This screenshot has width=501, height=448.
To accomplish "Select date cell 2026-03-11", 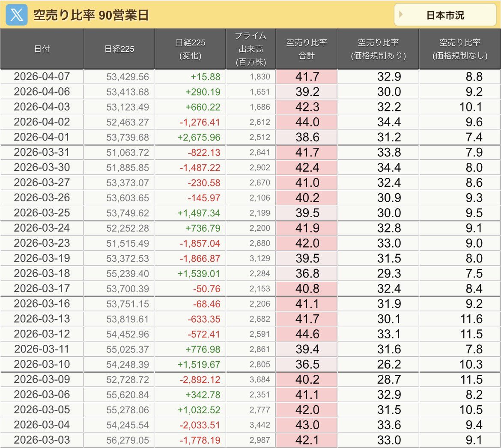I will (x=42, y=349).
